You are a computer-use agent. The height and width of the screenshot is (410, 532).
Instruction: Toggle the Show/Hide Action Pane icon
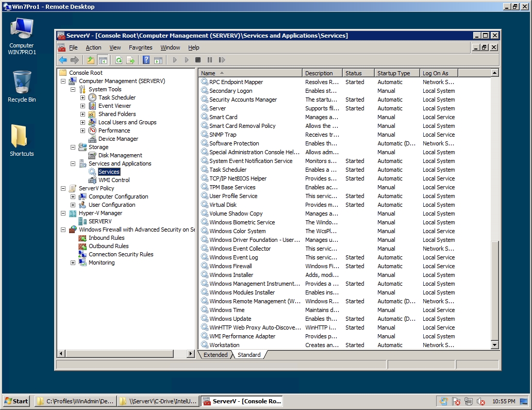click(158, 60)
